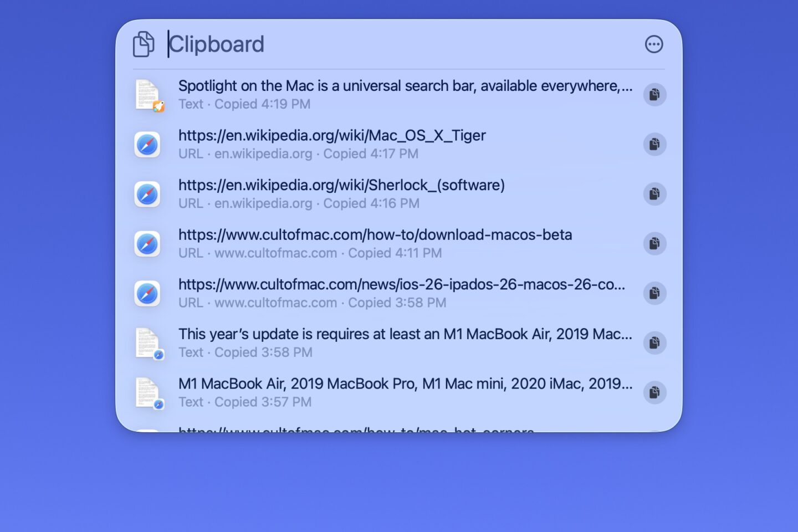798x532 pixels.
Task: Click the Safari icon beside the download-macos-beta URL
Action: pyautogui.click(x=147, y=244)
